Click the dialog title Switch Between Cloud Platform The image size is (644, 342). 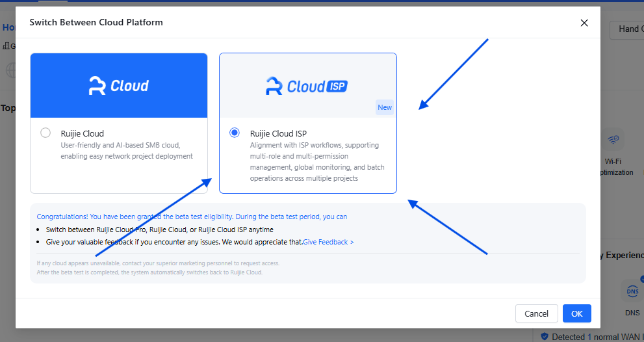click(96, 22)
